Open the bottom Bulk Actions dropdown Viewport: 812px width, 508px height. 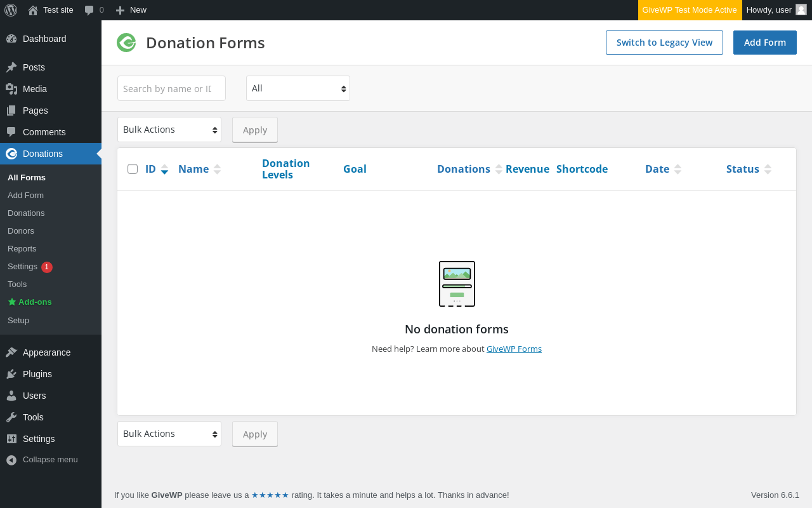pos(169,434)
